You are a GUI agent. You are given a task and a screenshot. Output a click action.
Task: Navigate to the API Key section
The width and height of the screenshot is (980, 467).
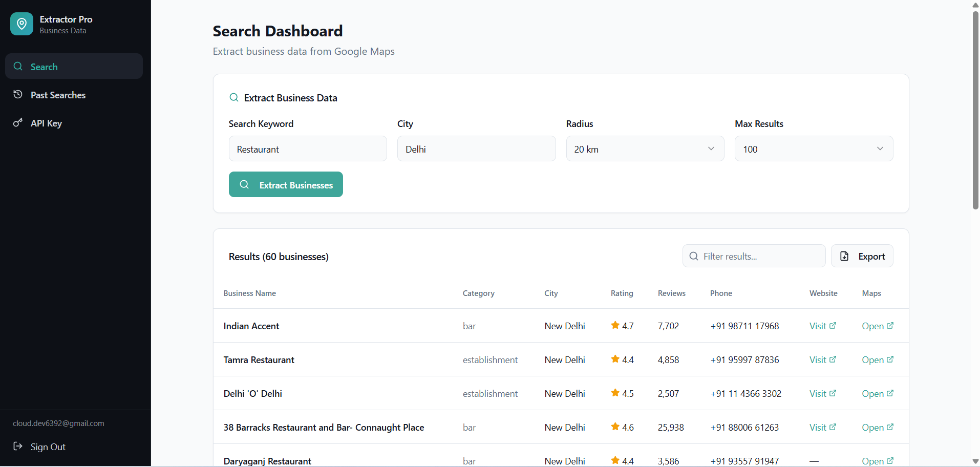[45, 123]
